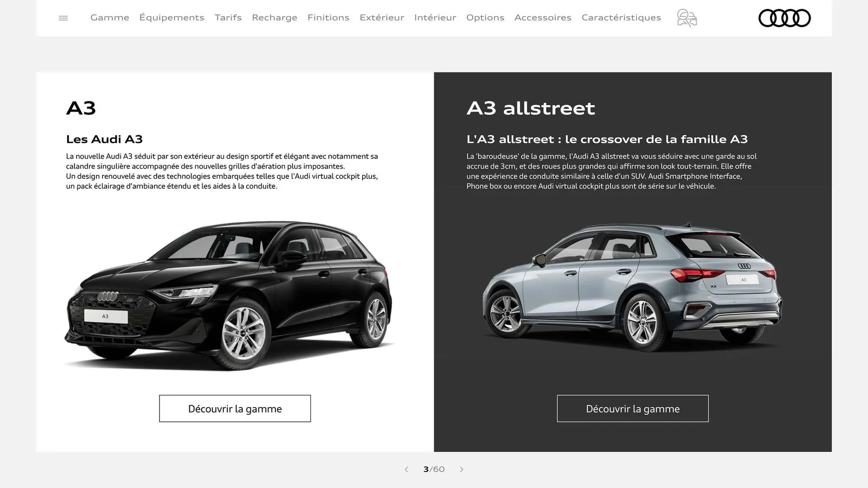The width and height of the screenshot is (868, 488).
Task: Click the car search magnifier icon
Action: [x=686, y=18]
